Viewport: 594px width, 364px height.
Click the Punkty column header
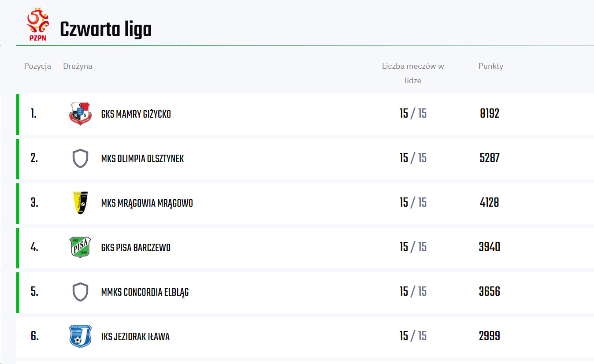[x=491, y=66]
